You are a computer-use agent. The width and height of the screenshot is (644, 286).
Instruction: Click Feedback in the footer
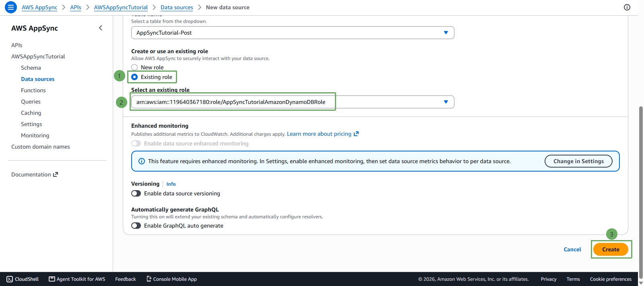[x=126, y=279]
